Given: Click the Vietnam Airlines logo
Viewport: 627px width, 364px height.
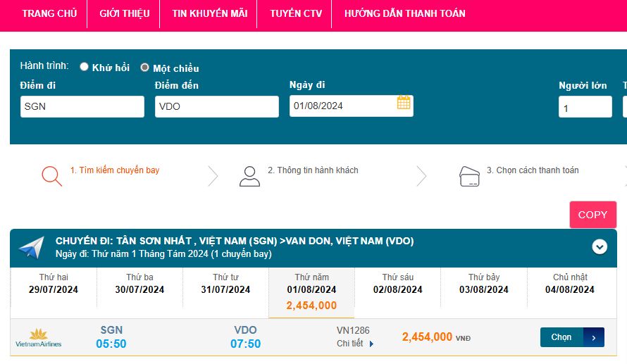Looking at the screenshot, I should (x=39, y=338).
